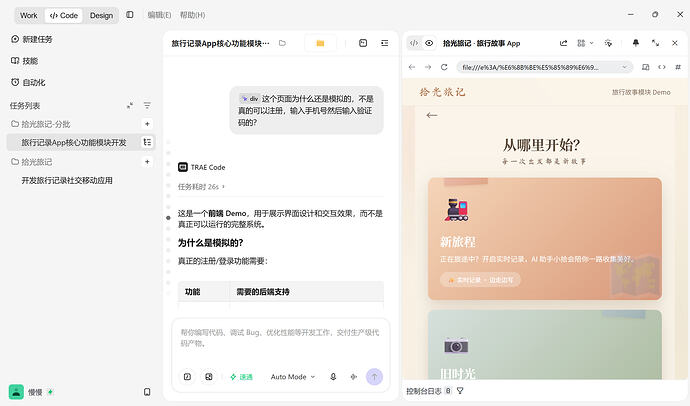Click the filter icon beside 任务列表

coord(147,106)
